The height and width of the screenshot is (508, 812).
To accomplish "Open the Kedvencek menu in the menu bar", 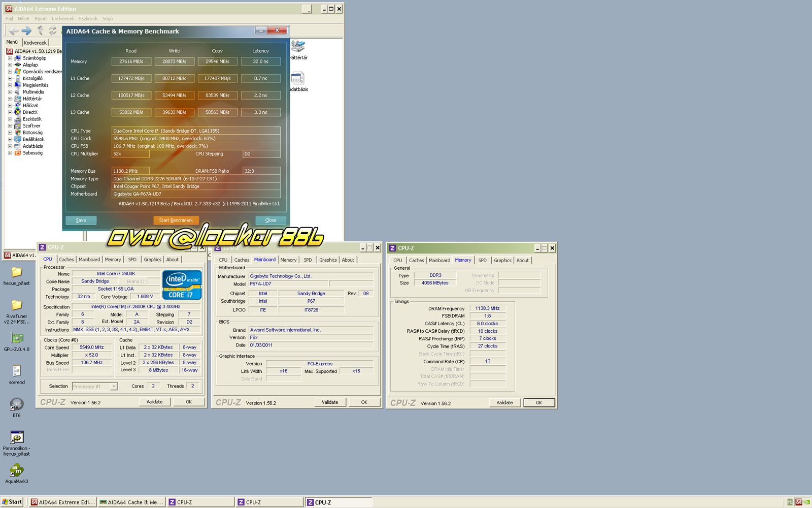I will [63, 19].
